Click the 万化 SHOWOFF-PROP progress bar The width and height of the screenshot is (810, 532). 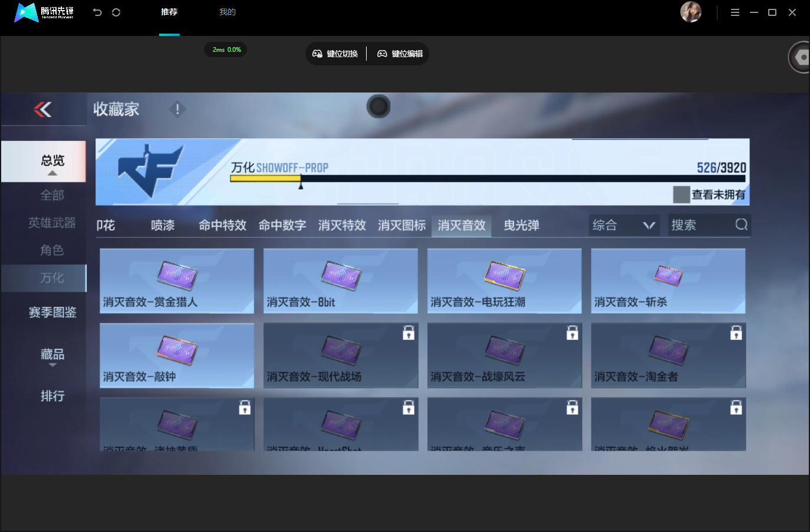488,179
